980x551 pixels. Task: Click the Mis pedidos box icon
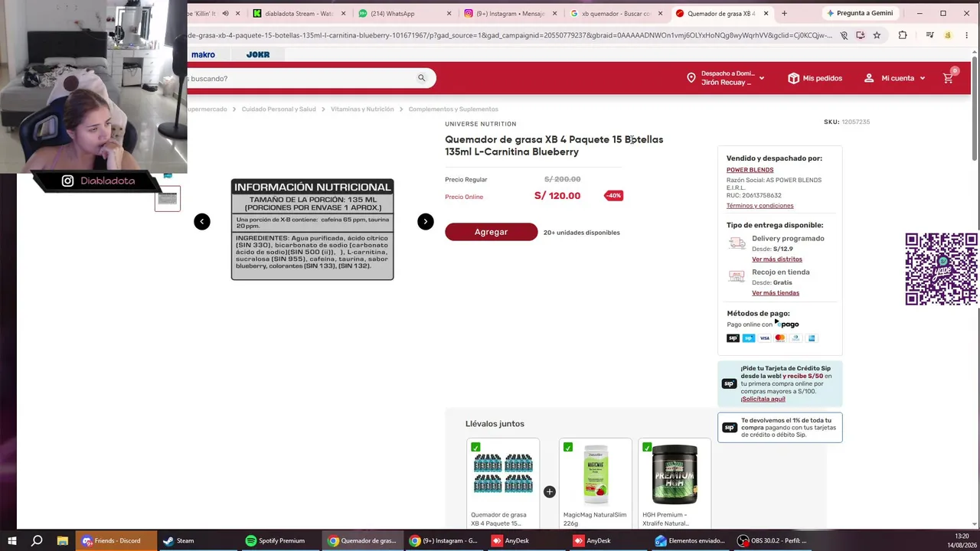(793, 78)
